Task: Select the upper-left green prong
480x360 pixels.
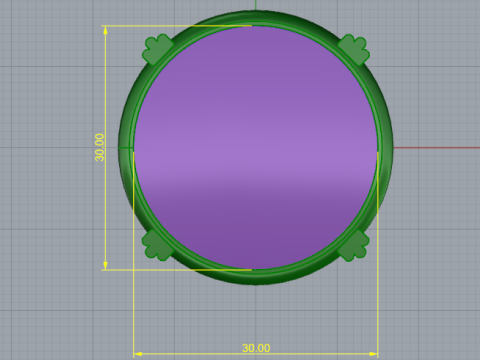Action: click(157, 49)
